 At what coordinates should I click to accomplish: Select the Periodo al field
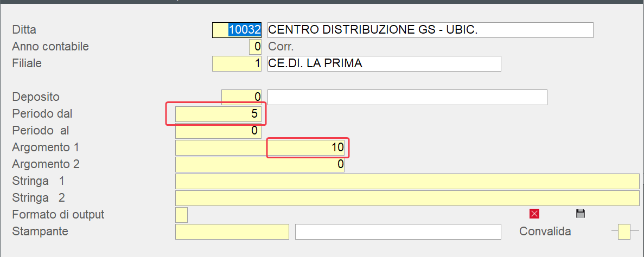(x=219, y=131)
